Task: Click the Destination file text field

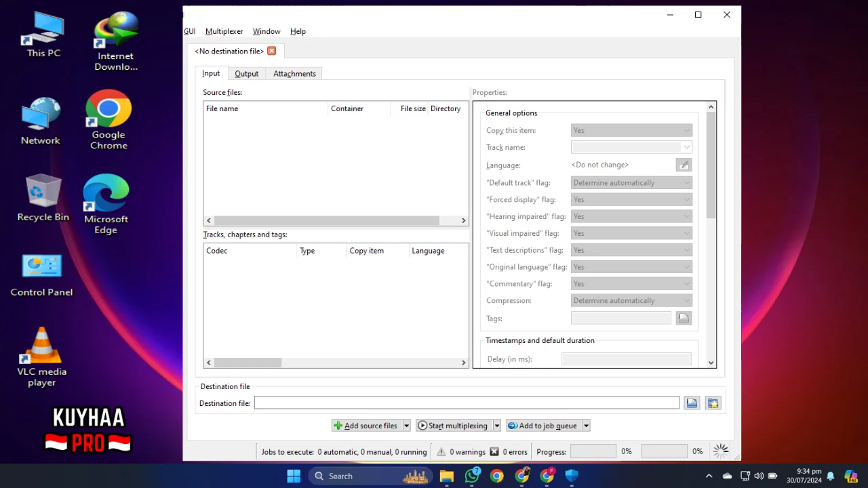Action: [x=467, y=403]
